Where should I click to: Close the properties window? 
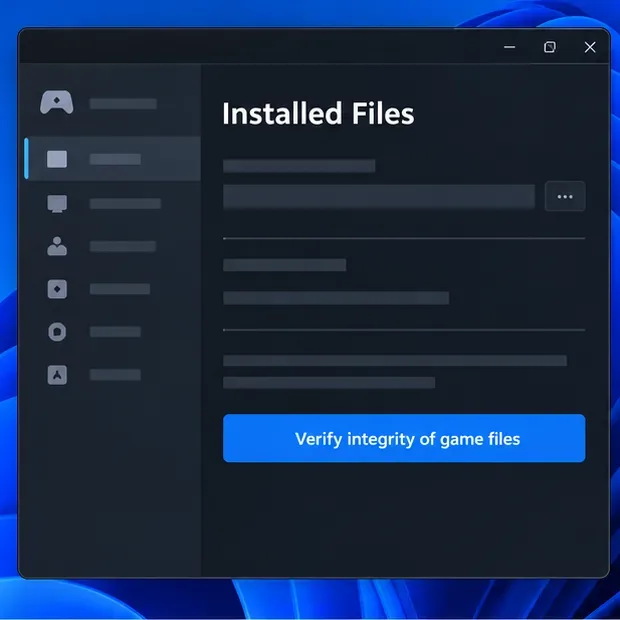[x=590, y=47]
